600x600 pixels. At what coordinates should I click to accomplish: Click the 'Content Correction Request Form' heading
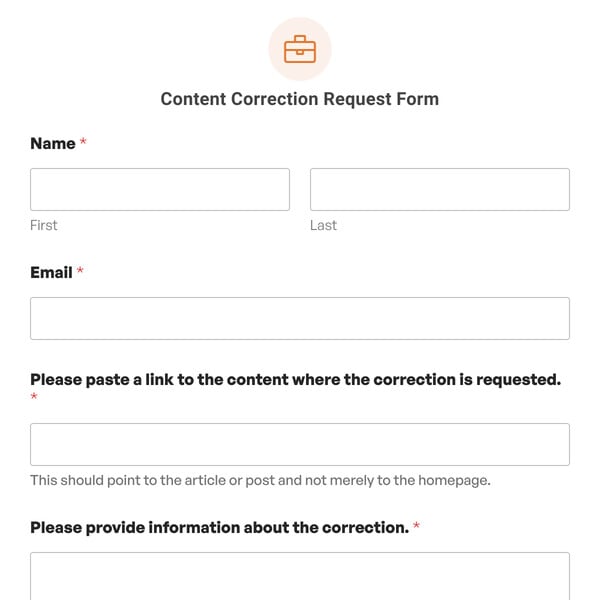point(300,99)
